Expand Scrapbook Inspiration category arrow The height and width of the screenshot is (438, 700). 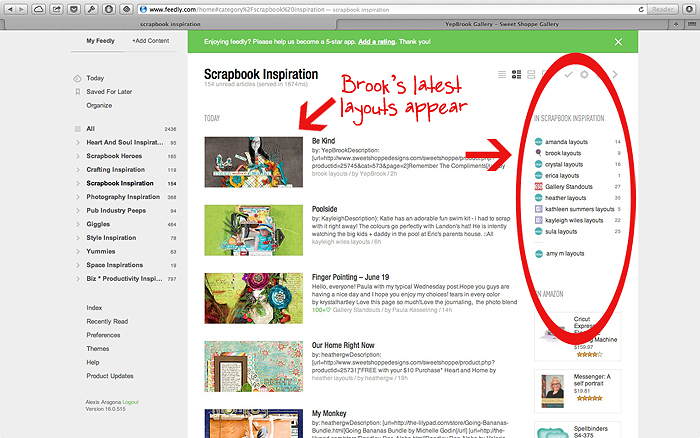(78, 184)
